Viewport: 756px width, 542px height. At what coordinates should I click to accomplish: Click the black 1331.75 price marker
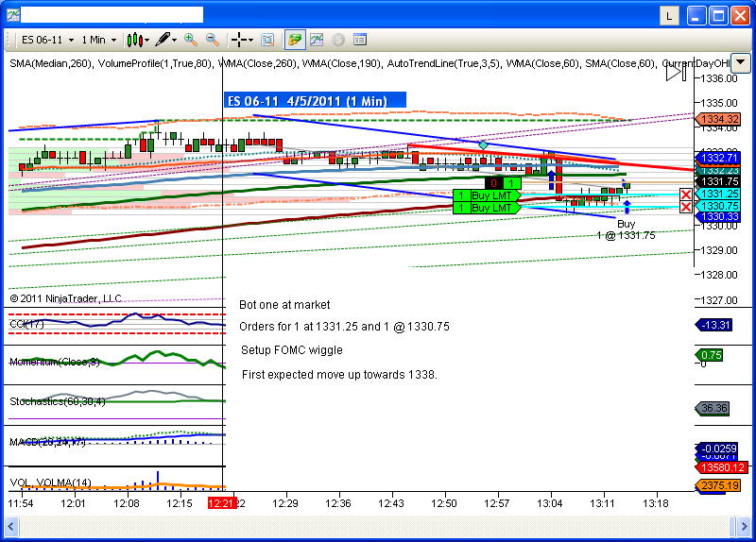[718, 181]
